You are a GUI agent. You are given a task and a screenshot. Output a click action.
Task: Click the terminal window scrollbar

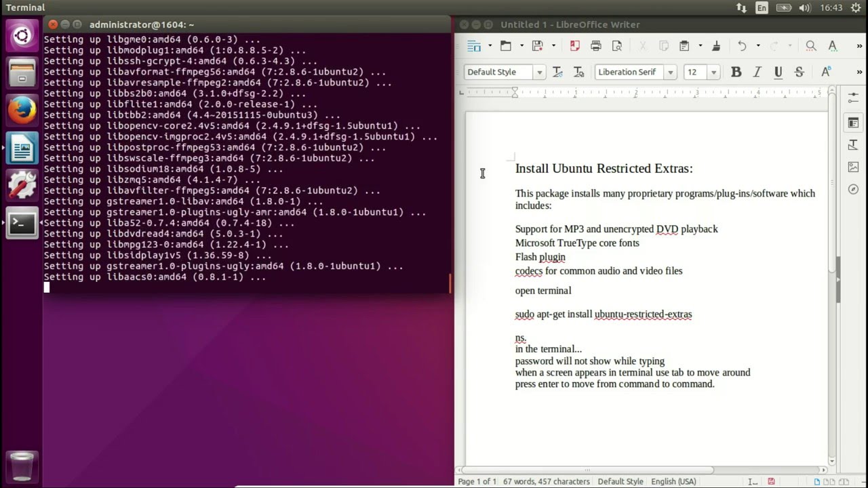450,283
